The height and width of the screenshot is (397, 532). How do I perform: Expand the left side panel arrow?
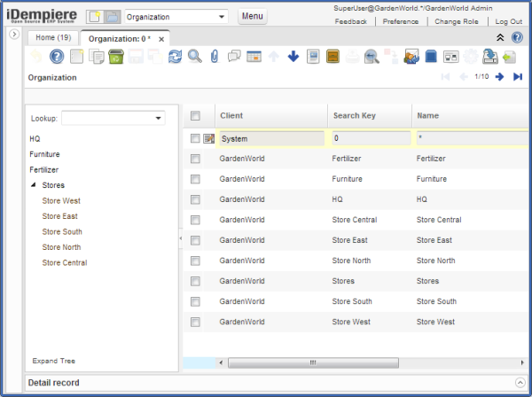[x=14, y=35]
